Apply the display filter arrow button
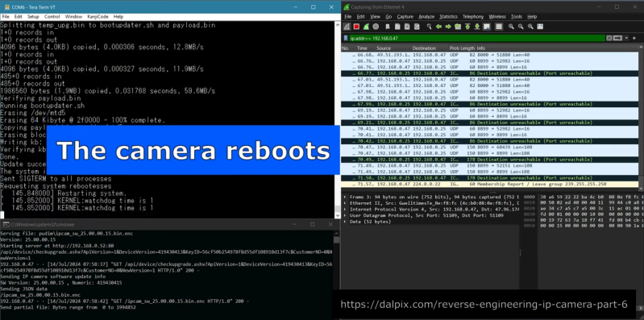644x320 pixels. coord(617,38)
